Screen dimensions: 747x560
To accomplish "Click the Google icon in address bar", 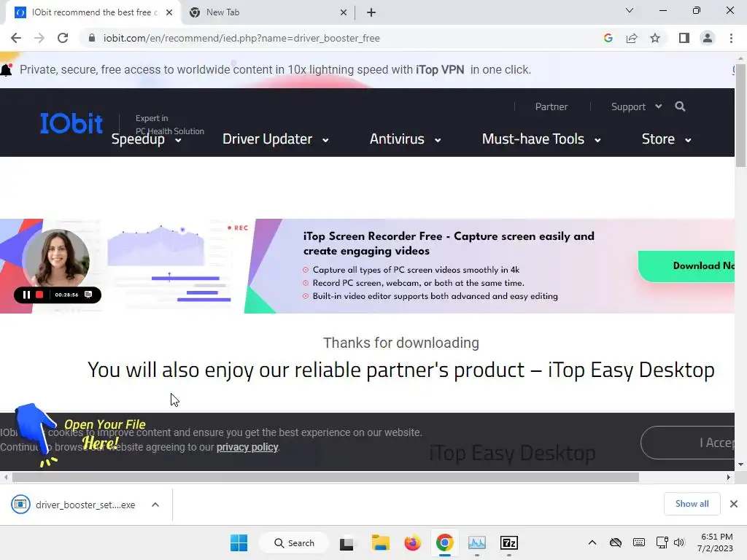I will (x=608, y=38).
